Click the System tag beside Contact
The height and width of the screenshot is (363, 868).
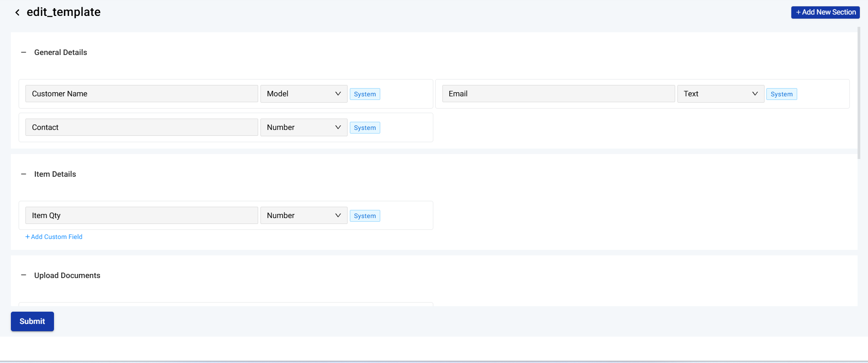(x=365, y=128)
